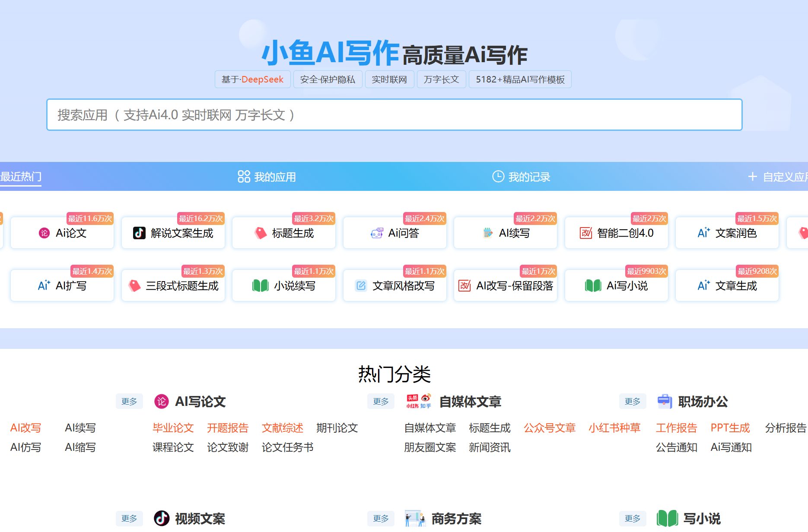Open 智能二创4.0 app card
Viewport: 808px width, 532px height.
click(x=616, y=233)
